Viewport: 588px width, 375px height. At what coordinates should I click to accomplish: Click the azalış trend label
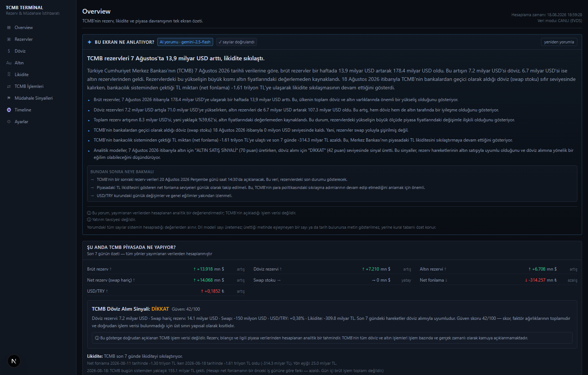572,280
